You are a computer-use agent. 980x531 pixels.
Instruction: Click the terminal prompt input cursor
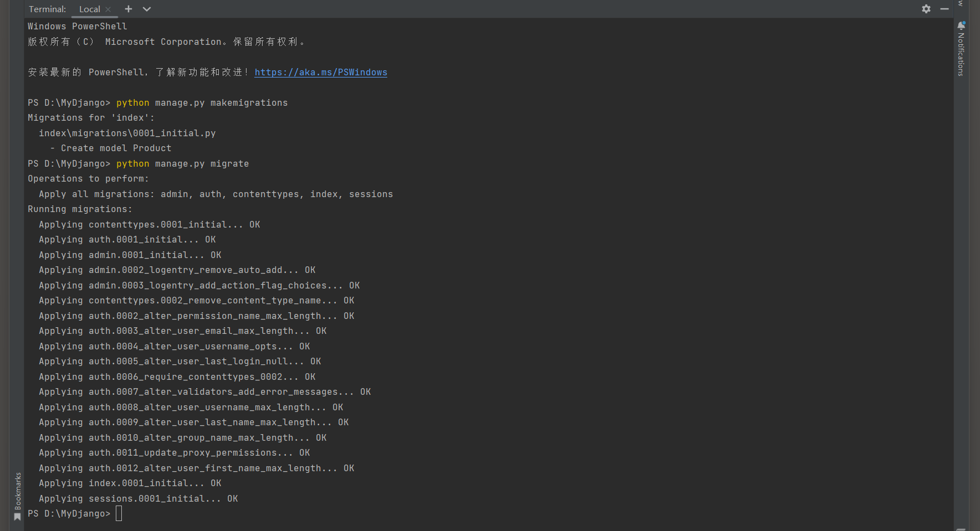coord(119,514)
